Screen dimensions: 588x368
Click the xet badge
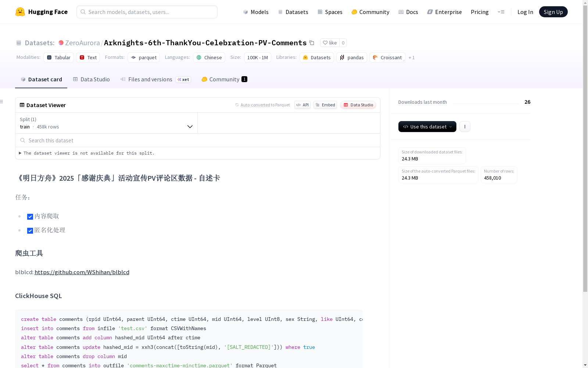coord(183,79)
